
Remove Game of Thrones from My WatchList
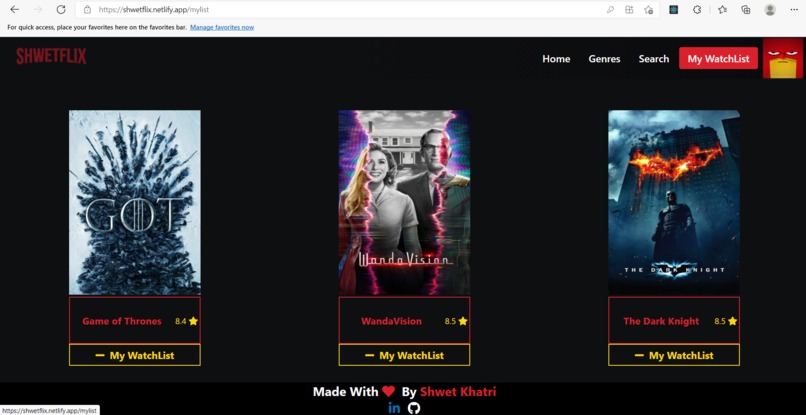(x=135, y=355)
